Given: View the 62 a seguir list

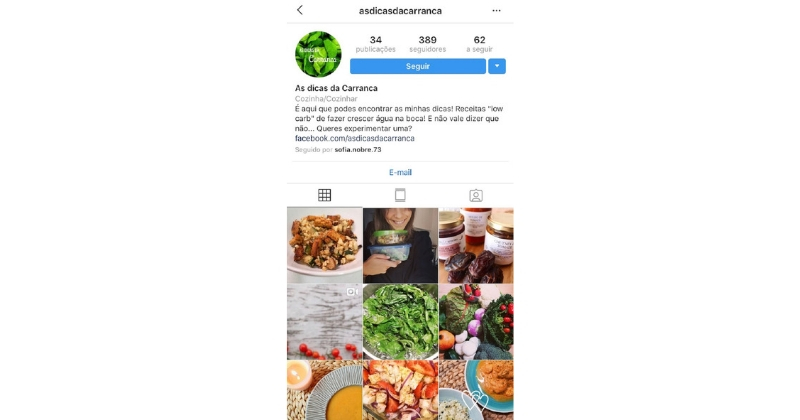Looking at the screenshot, I should click(x=479, y=44).
